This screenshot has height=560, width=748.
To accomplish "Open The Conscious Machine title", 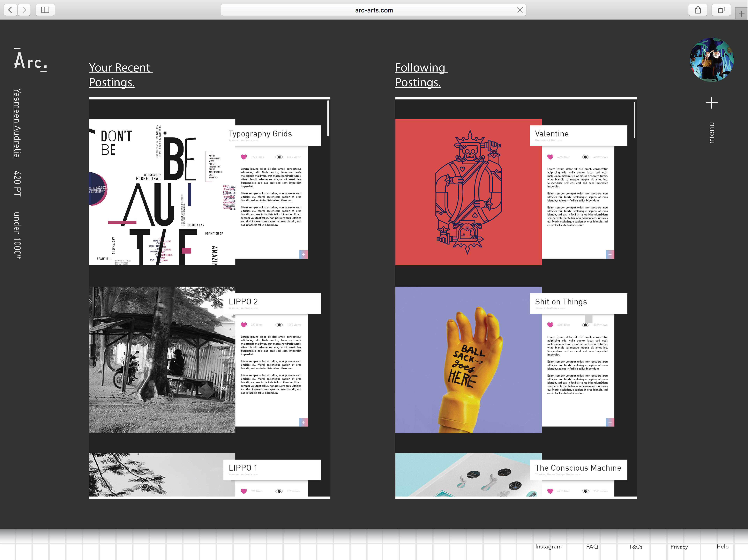I will coord(578,468).
